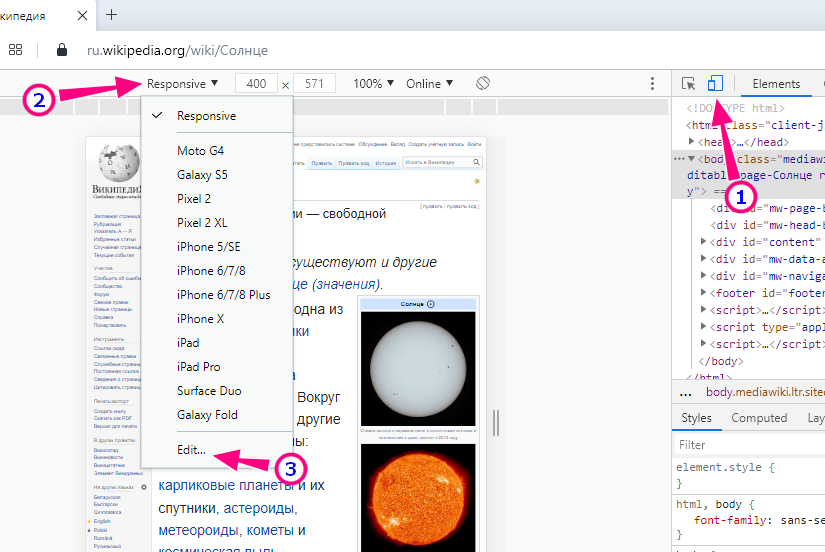Click the Styles Filter input

pos(750,445)
